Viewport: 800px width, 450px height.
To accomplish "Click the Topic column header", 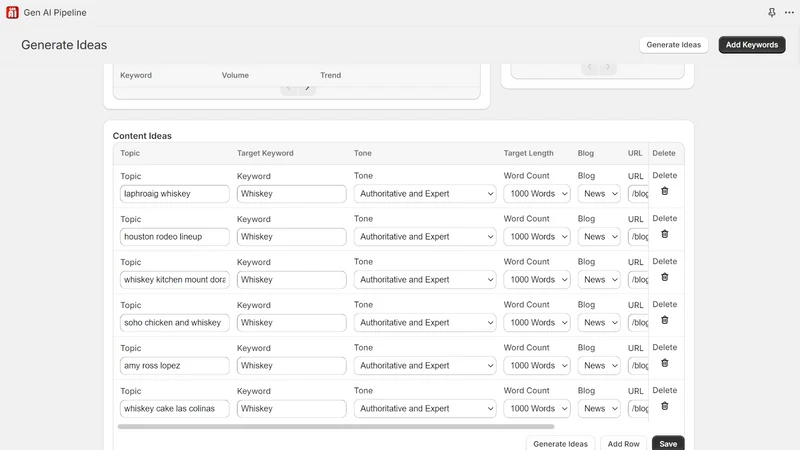I will coord(130,153).
